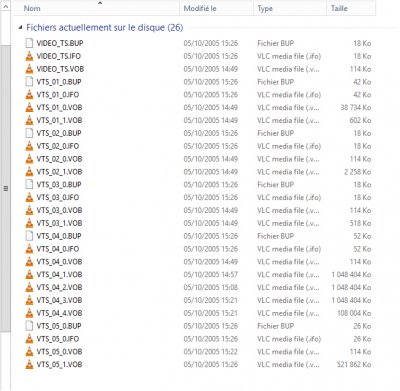
Task: Select file name VTS_04_3.VOB
Action: tap(59, 300)
